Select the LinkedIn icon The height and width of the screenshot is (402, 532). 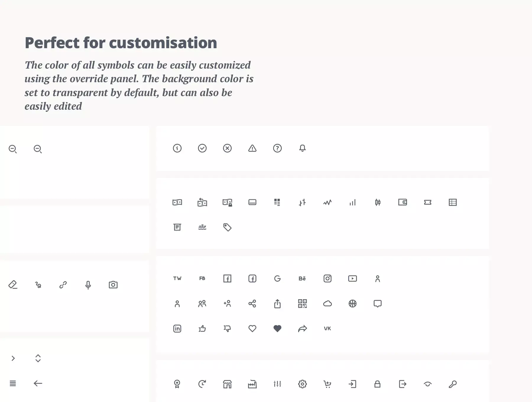click(177, 328)
